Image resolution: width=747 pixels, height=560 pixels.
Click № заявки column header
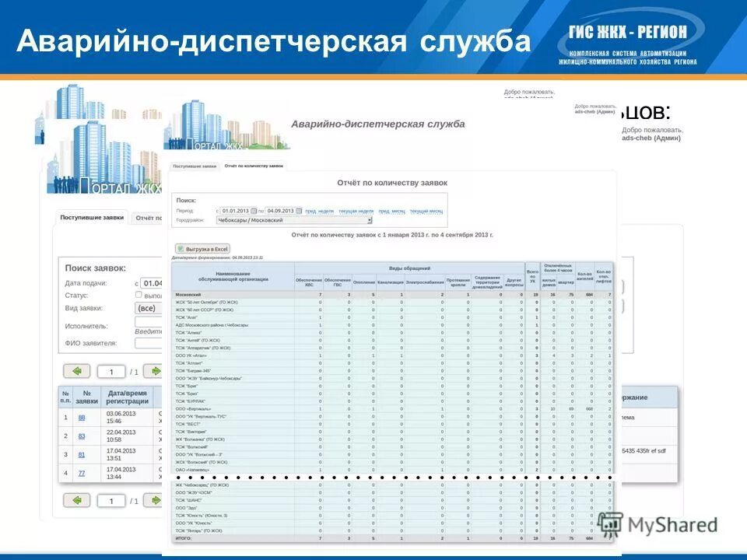pyautogui.click(x=86, y=397)
